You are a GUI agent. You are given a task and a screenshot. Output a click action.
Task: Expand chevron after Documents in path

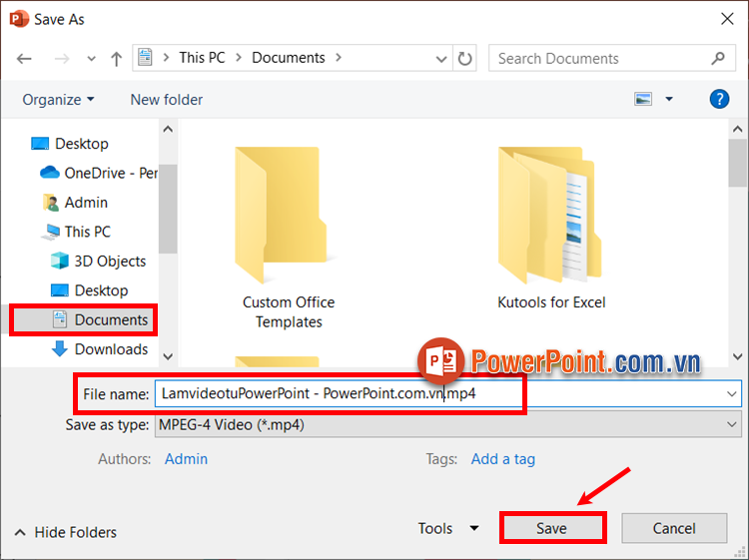(x=339, y=58)
